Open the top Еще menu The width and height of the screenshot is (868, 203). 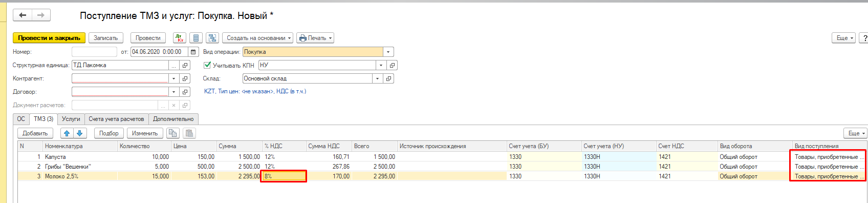tap(844, 38)
